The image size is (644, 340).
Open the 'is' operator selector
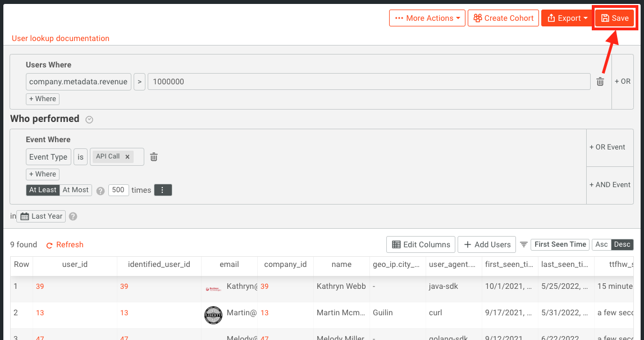point(80,157)
